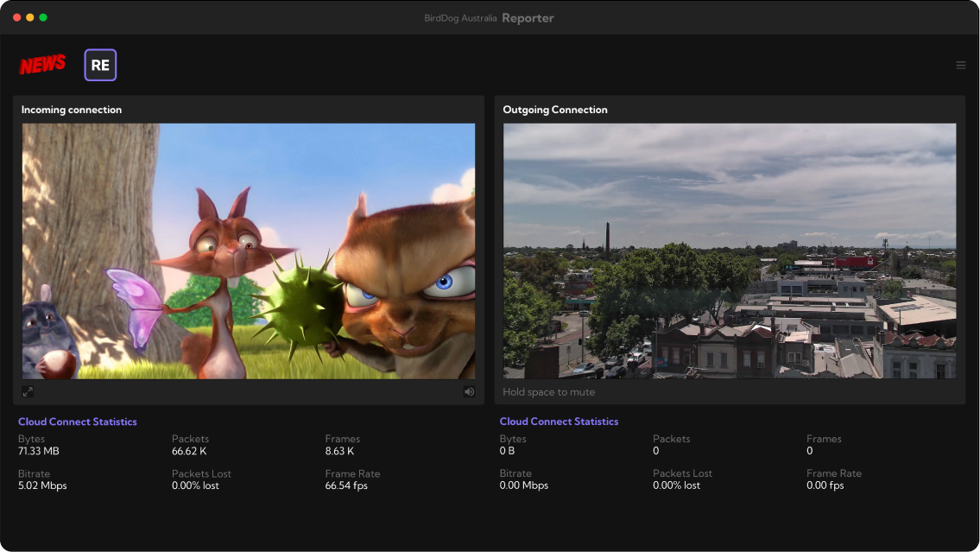This screenshot has height=552, width=980.
Task: Maximize the window using green button
Action: (43, 17)
